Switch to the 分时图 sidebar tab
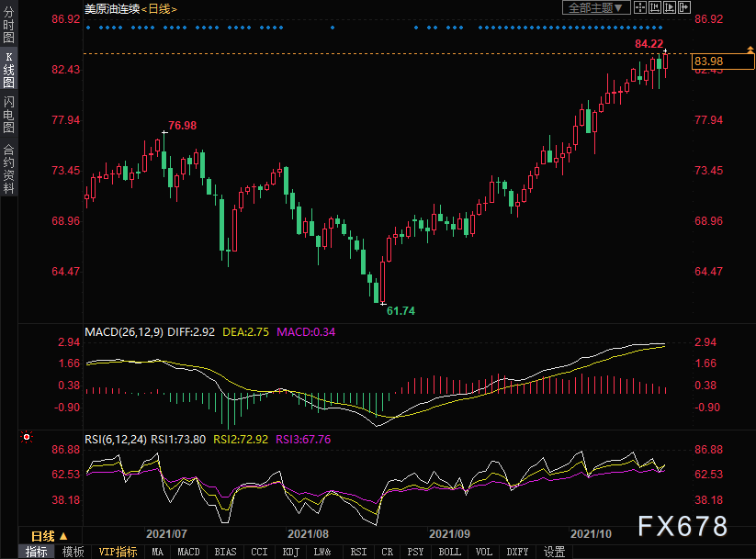756x559 pixels. coord(8,25)
